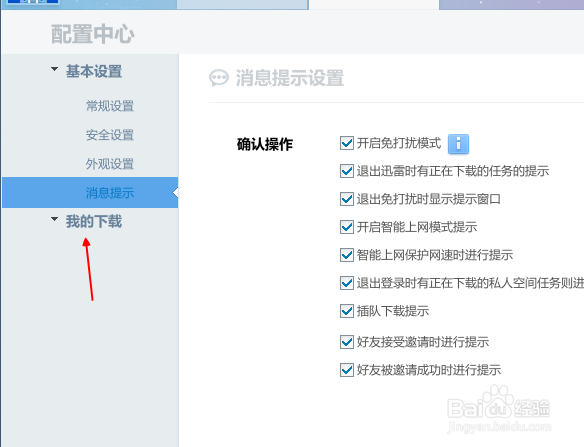Disable 开启智能上网模式提示 checkbox

[x=347, y=227]
